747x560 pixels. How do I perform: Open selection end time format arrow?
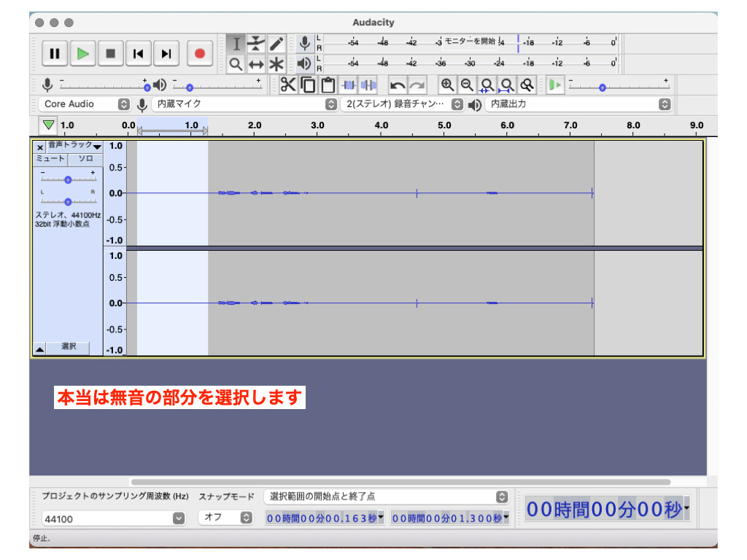pyautogui.click(x=506, y=517)
